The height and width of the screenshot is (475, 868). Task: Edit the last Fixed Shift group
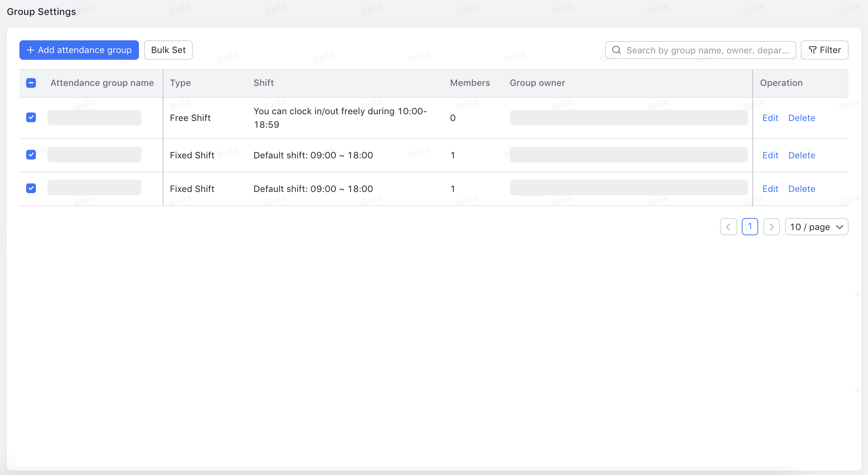(770, 189)
